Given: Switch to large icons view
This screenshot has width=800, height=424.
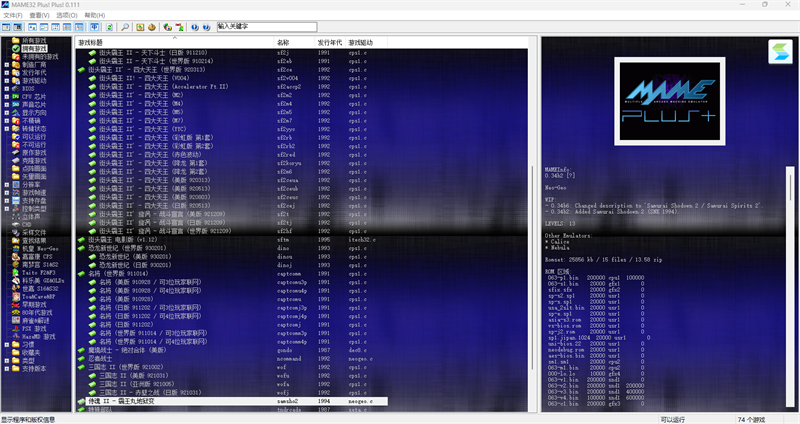Looking at the screenshot, I should 33,27.
